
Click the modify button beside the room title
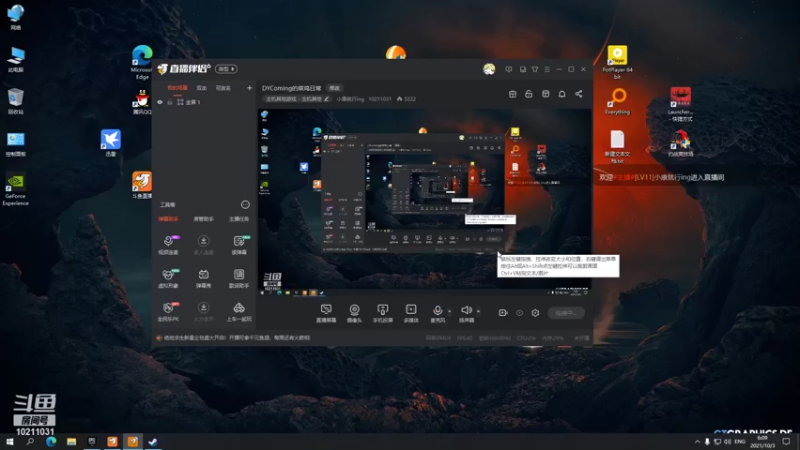(x=334, y=88)
